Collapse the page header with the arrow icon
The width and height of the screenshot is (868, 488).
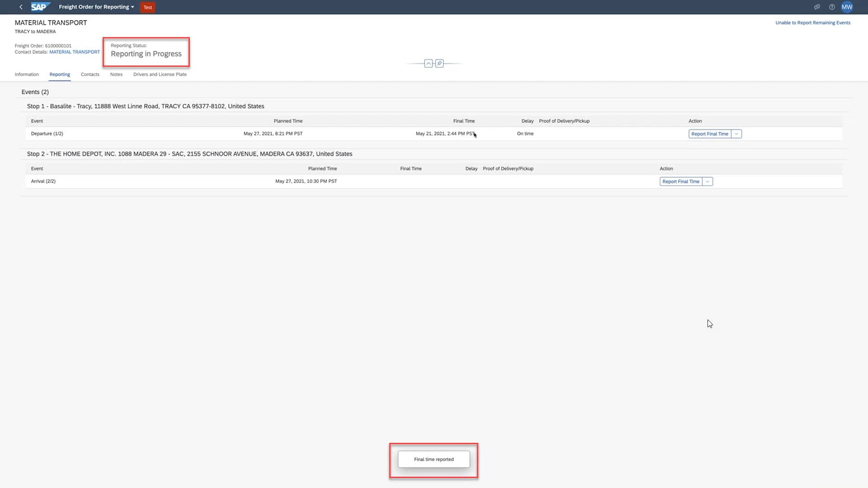[x=429, y=63]
